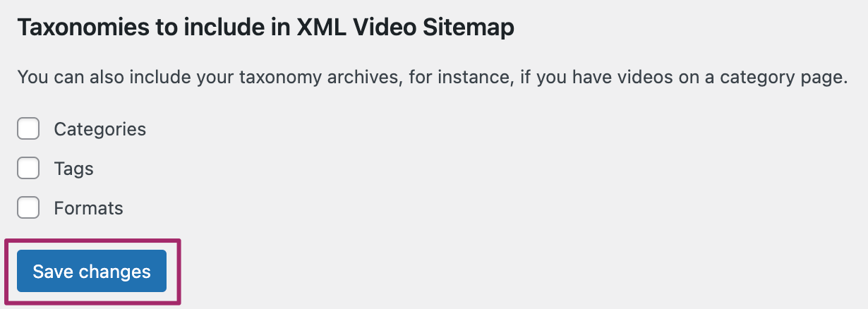Click the taxonomy archives description paragraph

432,77
